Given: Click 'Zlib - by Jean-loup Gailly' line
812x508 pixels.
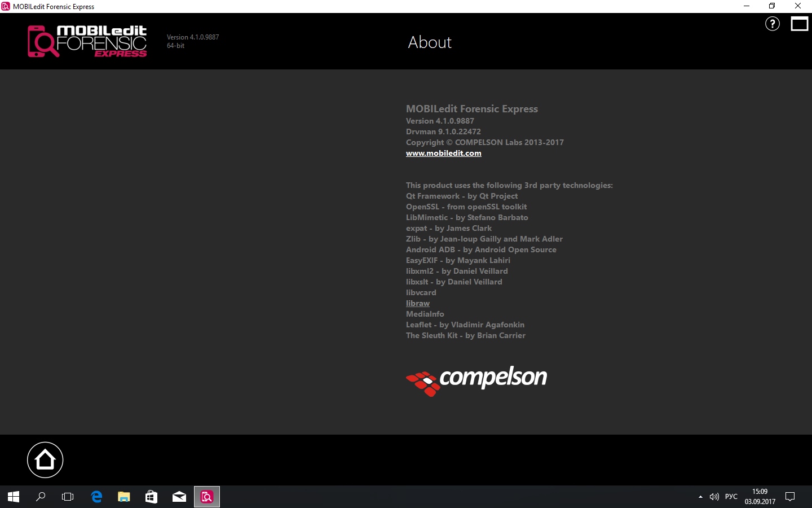Looking at the screenshot, I should (x=484, y=239).
